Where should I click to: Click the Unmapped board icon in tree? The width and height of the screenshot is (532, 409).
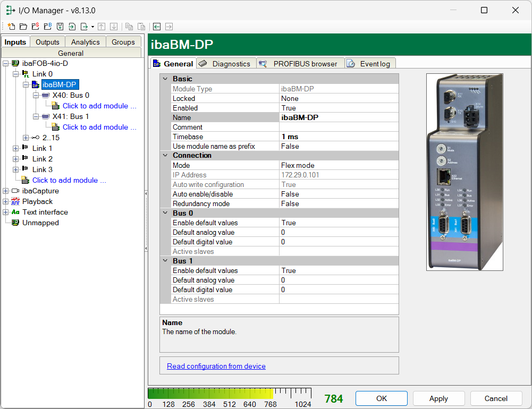point(15,223)
